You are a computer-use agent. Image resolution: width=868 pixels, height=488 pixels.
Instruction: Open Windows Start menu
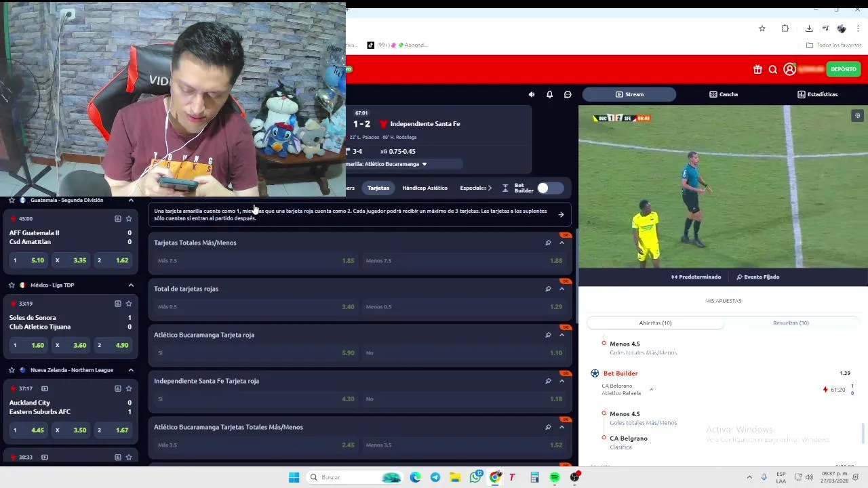point(294,477)
